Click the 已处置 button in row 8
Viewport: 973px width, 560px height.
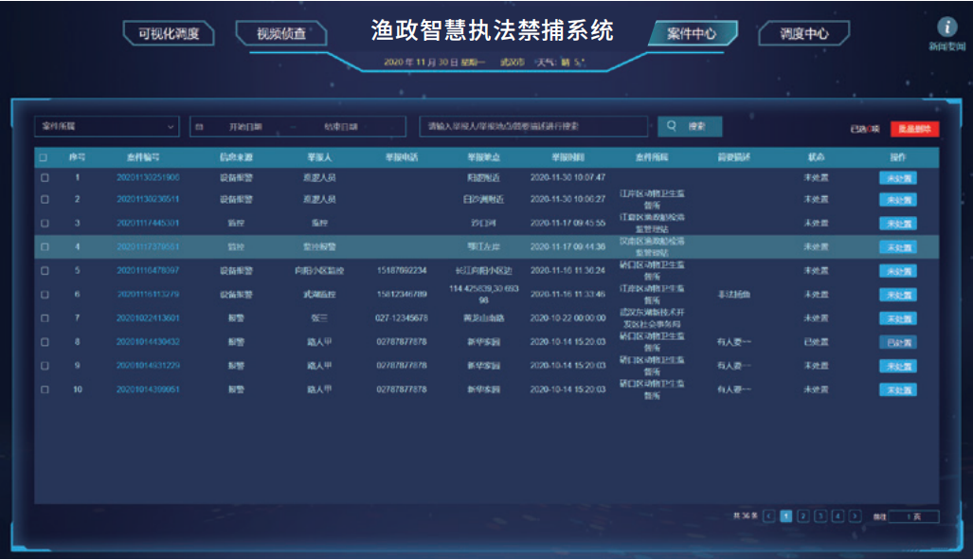click(897, 342)
